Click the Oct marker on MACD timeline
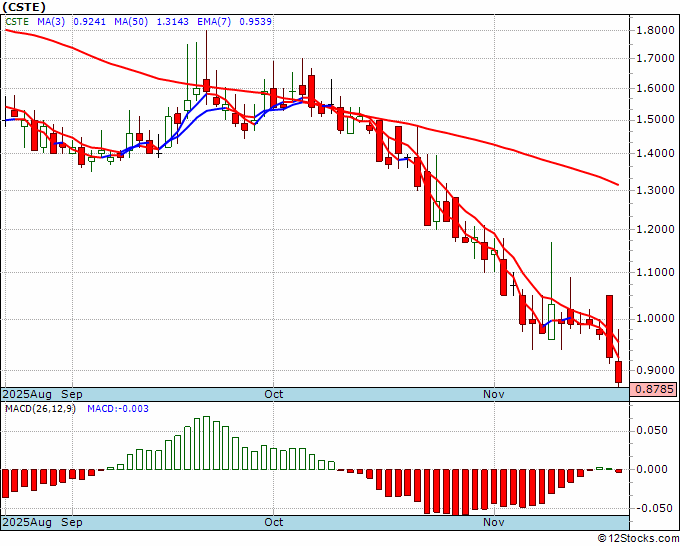 pos(274,522)
